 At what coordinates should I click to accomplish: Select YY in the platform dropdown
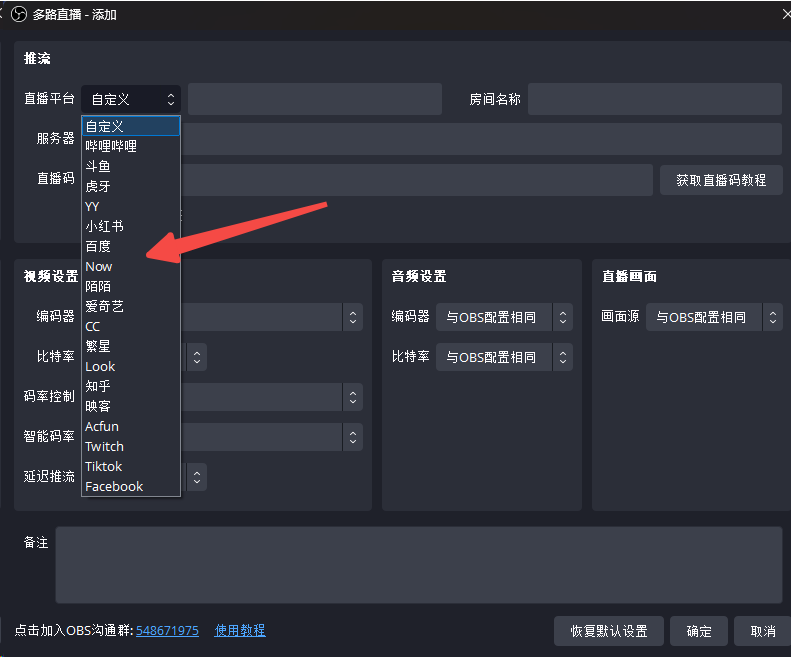point(131,206)
